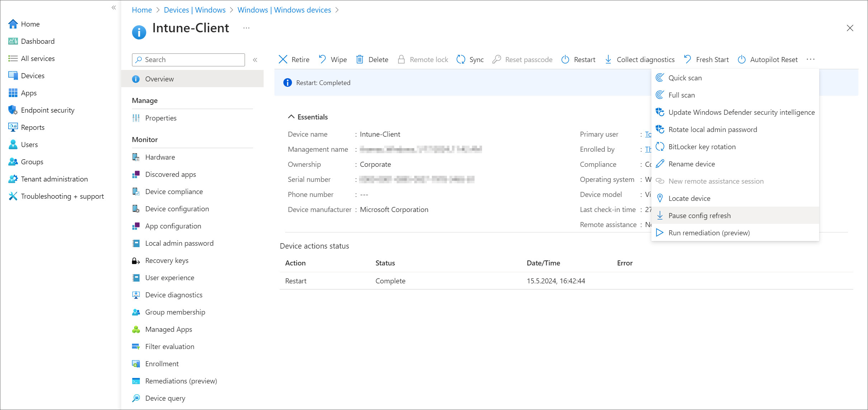Choose Run remediation (preview)
The image size is (868, 410).
pos(735,233)
